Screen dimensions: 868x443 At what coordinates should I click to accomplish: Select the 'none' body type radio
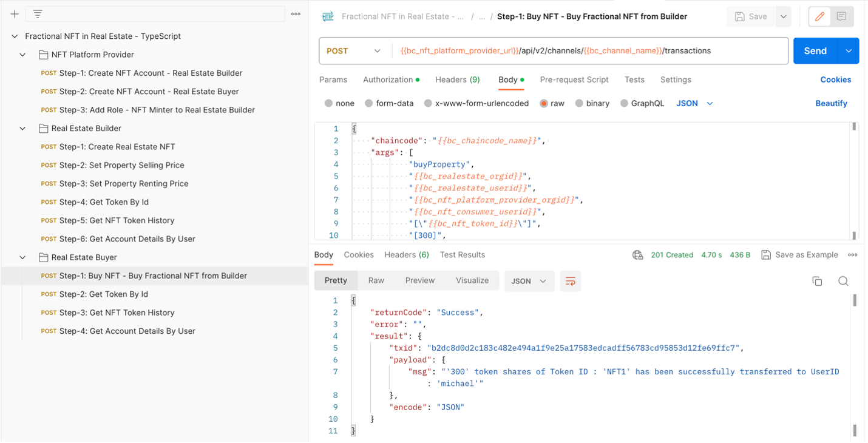pyautogui.click(x=329, y=103)
